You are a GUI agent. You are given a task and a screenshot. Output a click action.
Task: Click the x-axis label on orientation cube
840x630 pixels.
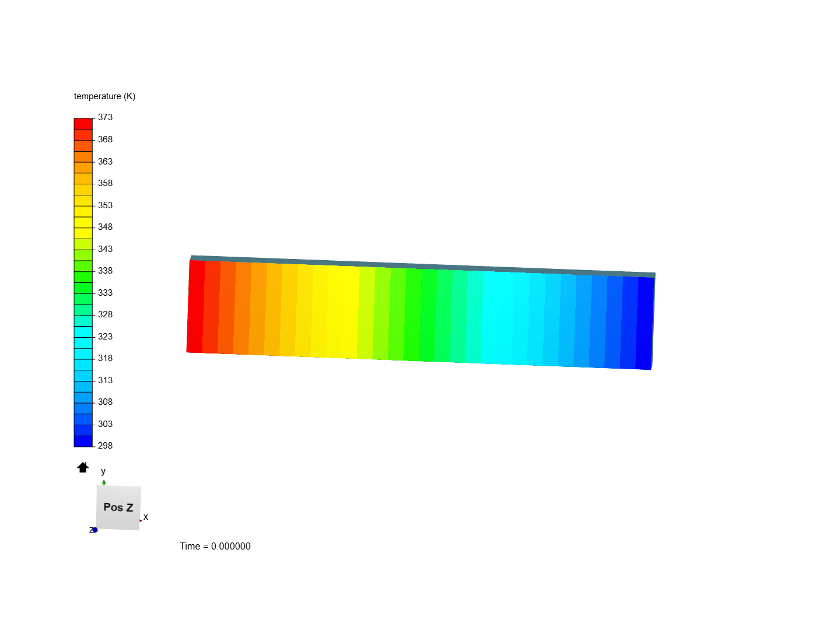[146, 517]
